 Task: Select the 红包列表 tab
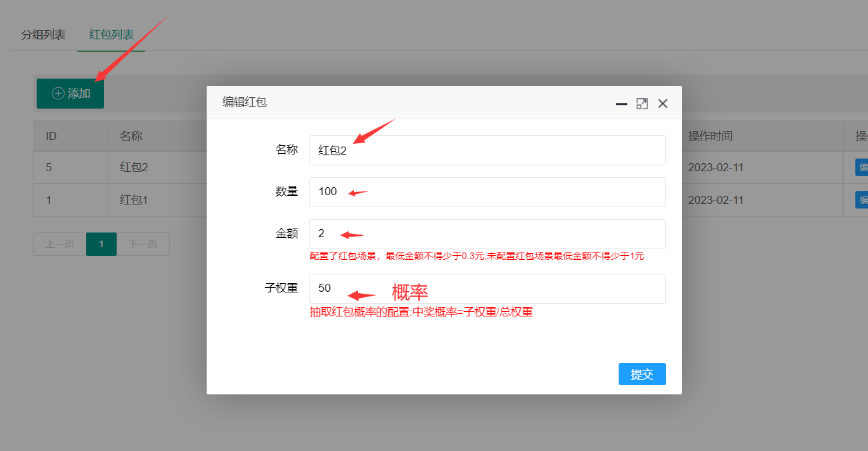(111, 35)
